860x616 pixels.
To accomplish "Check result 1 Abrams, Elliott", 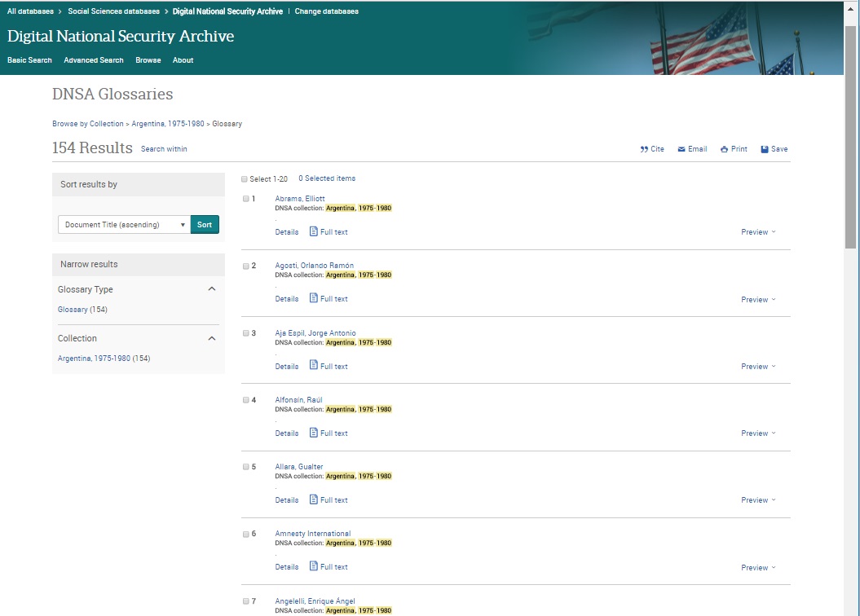I will (x=245, y=199).
